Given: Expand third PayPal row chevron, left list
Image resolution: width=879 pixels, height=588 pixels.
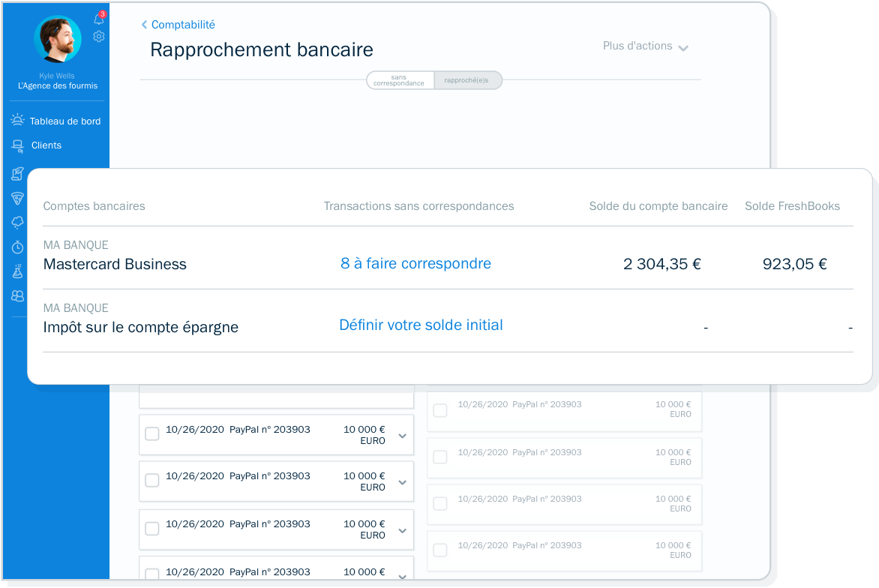Looking at the screenshot, I should pos(403,531).
